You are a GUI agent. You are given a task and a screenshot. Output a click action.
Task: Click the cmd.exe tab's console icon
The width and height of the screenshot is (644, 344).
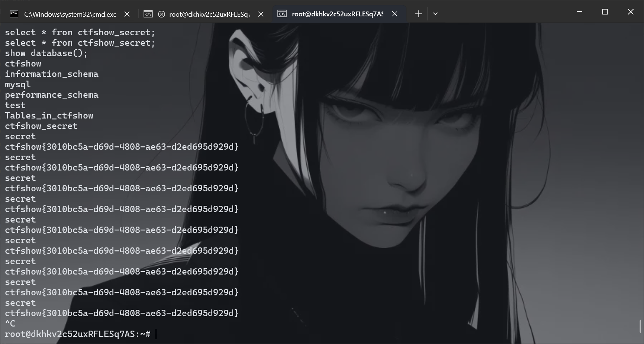click(x=14, y=14)
